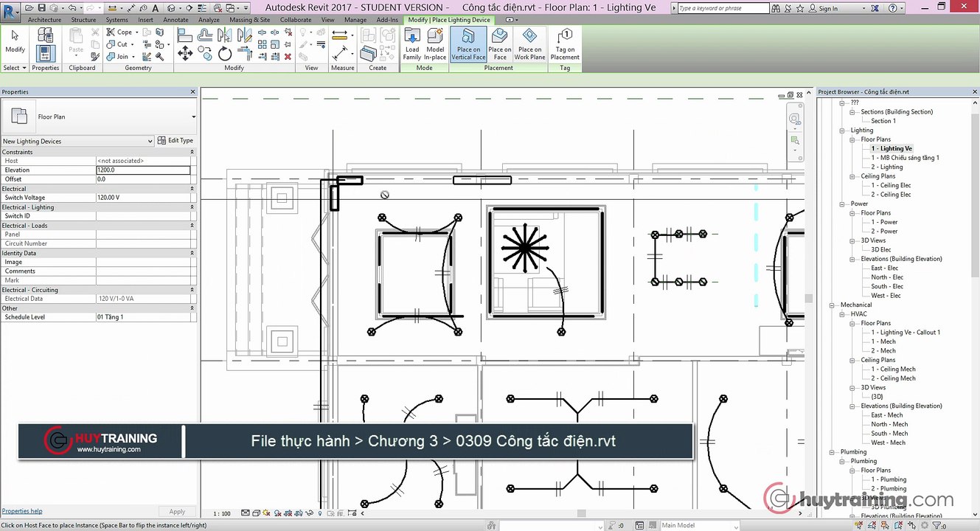Click Undo in quick access toolbar

tap(73, 8)
